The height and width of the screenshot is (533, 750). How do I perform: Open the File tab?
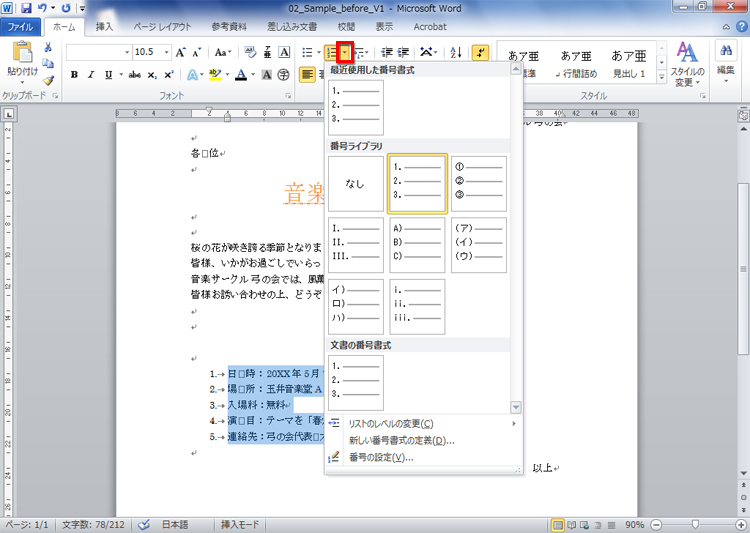point(20,27)
